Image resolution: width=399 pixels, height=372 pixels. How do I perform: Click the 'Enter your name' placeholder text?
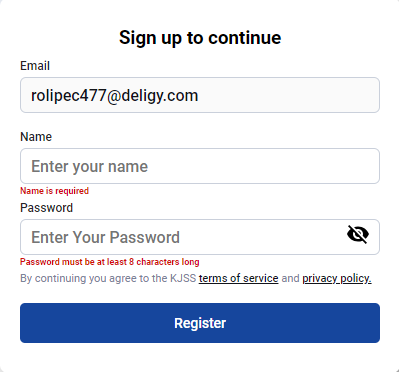click(89, 166)
